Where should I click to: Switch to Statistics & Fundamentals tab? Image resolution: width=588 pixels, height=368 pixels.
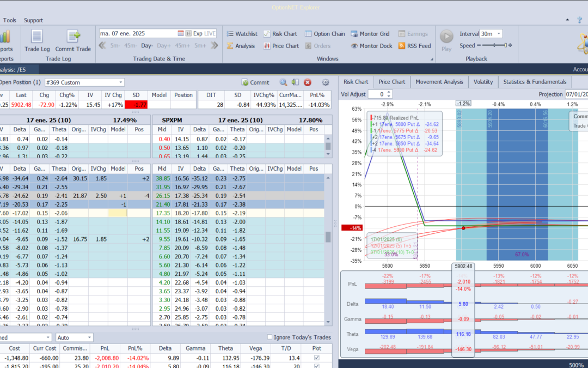coord(535,82)
